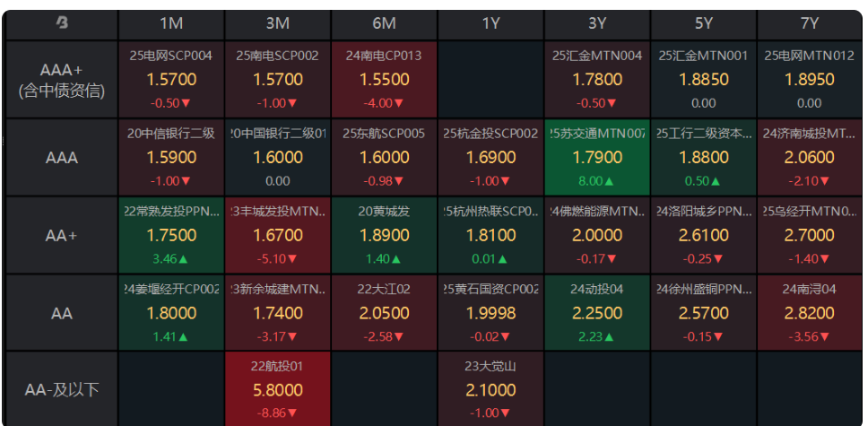Open the 24南电CP013 bond cell
The width and height of the screenshot is (868, 426).
384,79
